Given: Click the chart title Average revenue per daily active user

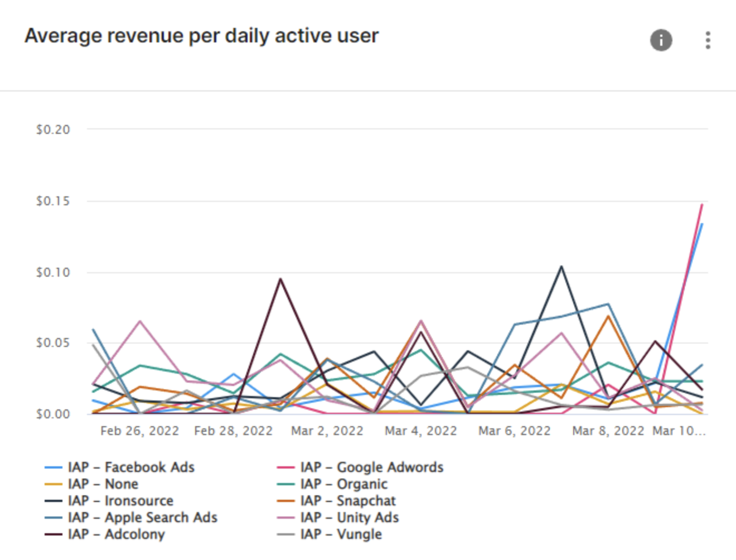Looking at the screenshot, I should (201, 36).
